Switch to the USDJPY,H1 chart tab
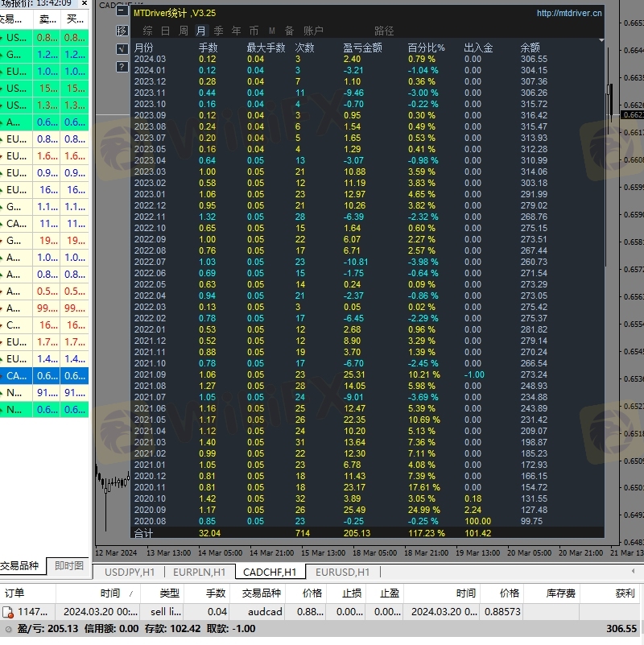Screen dimensions: 644x645 pyautogui.click(x=130, y=573)
